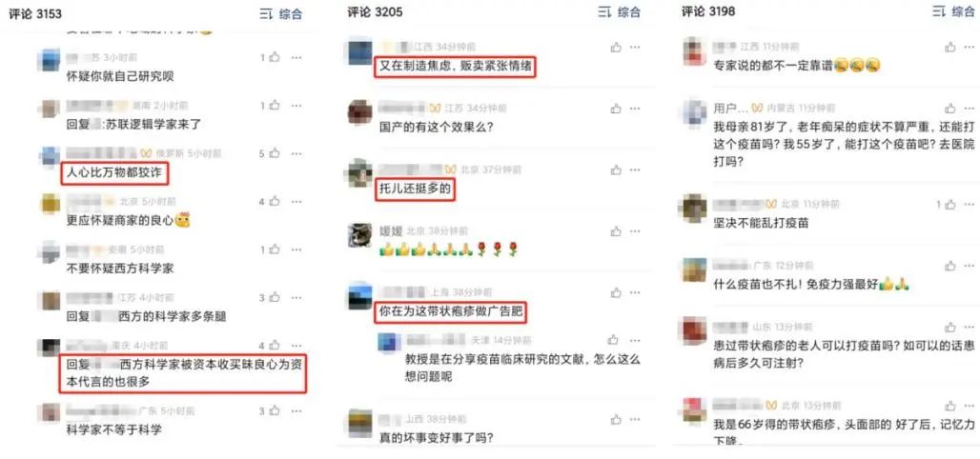Image resolution: width=980 pixels, height=459 pixels.
Task: Like the reply 教授是在分享疫苗临床研究的文献
Action: [614, 340]
